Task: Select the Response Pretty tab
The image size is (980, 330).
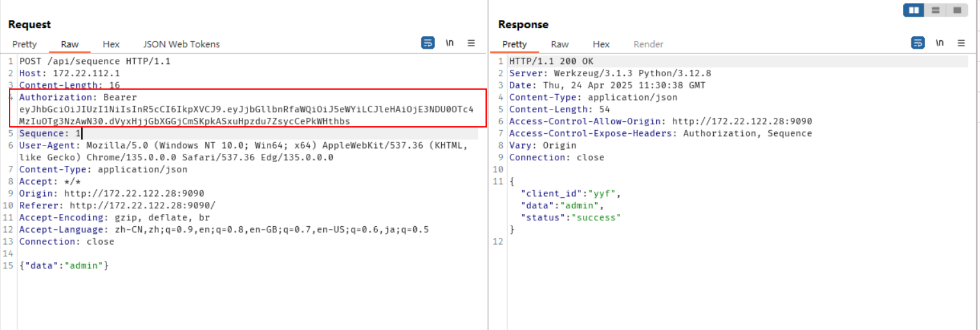Action: tap(514, 44)
